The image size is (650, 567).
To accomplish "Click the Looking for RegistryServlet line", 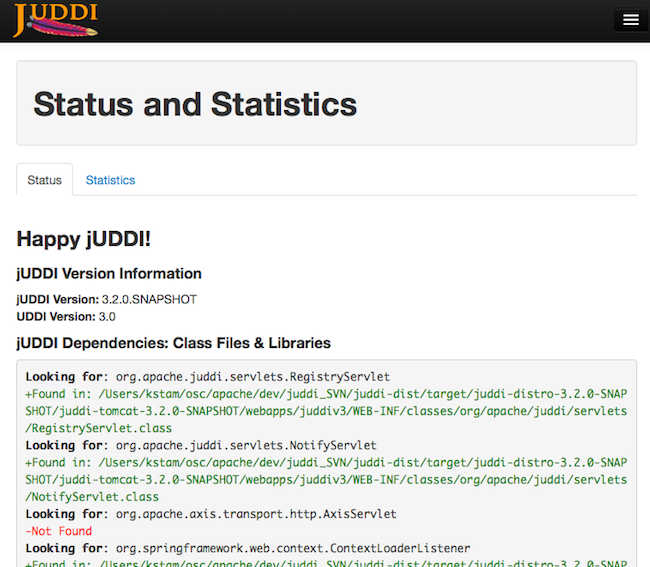I will pos(208,377).
